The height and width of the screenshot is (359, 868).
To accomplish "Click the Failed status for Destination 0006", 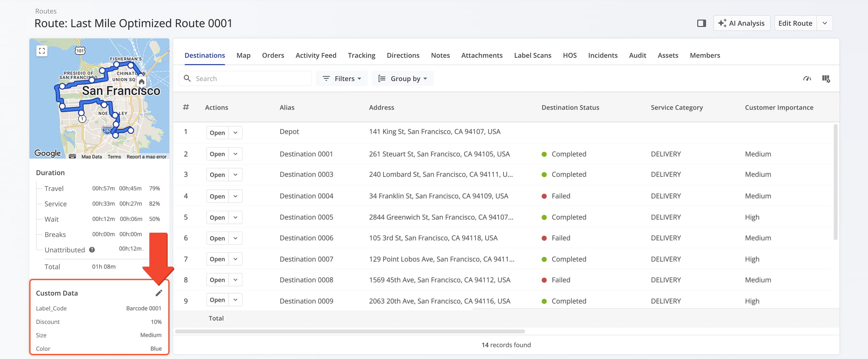I will [556, 238].
